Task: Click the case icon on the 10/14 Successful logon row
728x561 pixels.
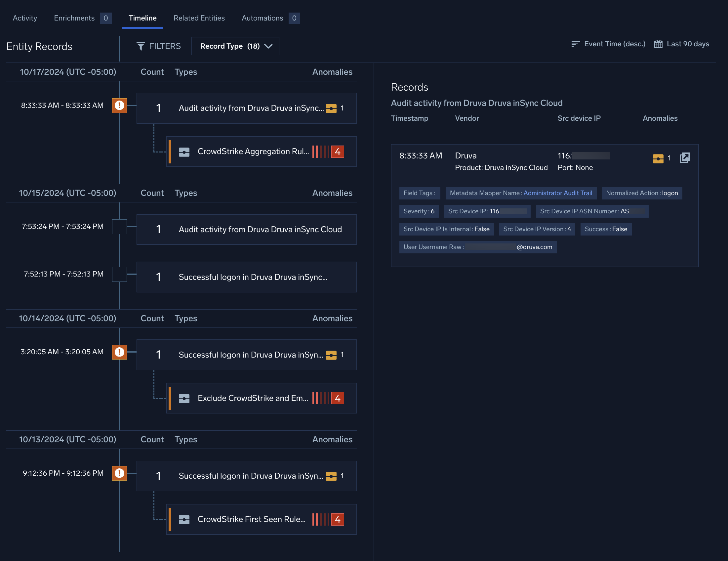Action: click(331, 355)
